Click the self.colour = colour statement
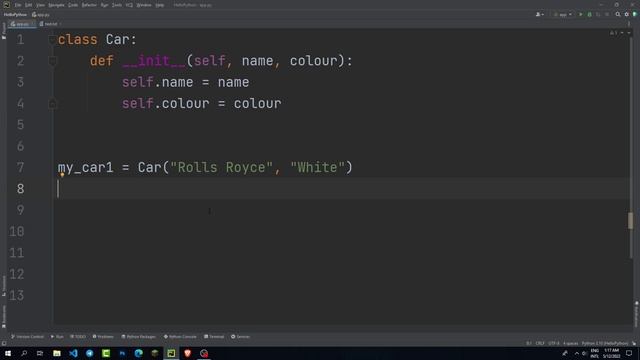The image size is (640, 360). click(x=202, y=104)
